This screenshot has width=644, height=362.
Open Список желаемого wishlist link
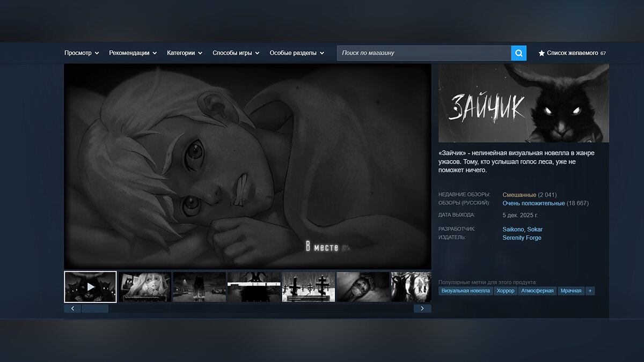click(572, 53)
